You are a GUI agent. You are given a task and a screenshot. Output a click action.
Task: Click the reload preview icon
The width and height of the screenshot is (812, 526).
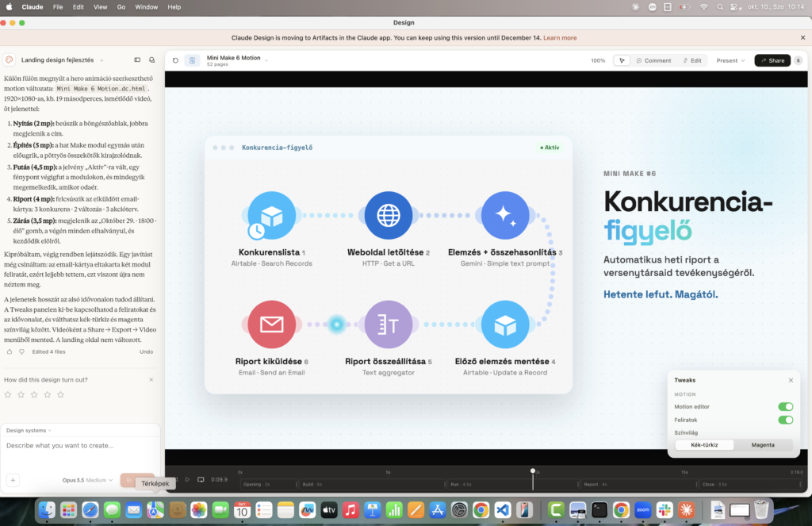tap(175, 60)
